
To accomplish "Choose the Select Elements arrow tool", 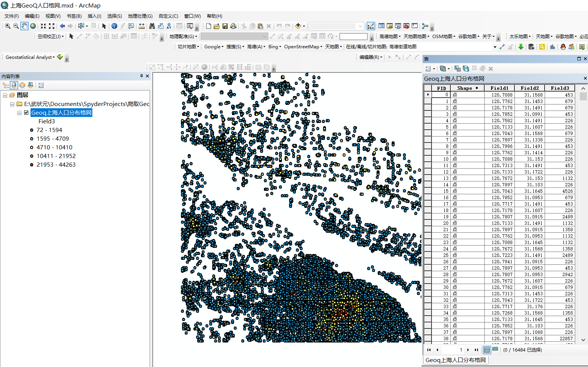I will [x=104, y=26].
